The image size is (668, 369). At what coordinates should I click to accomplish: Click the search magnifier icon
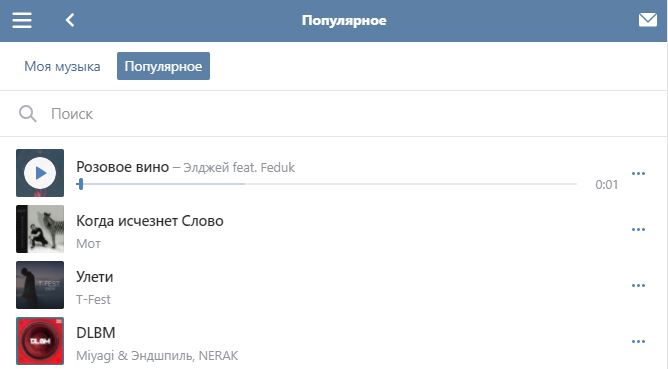(x=28, y=114)
